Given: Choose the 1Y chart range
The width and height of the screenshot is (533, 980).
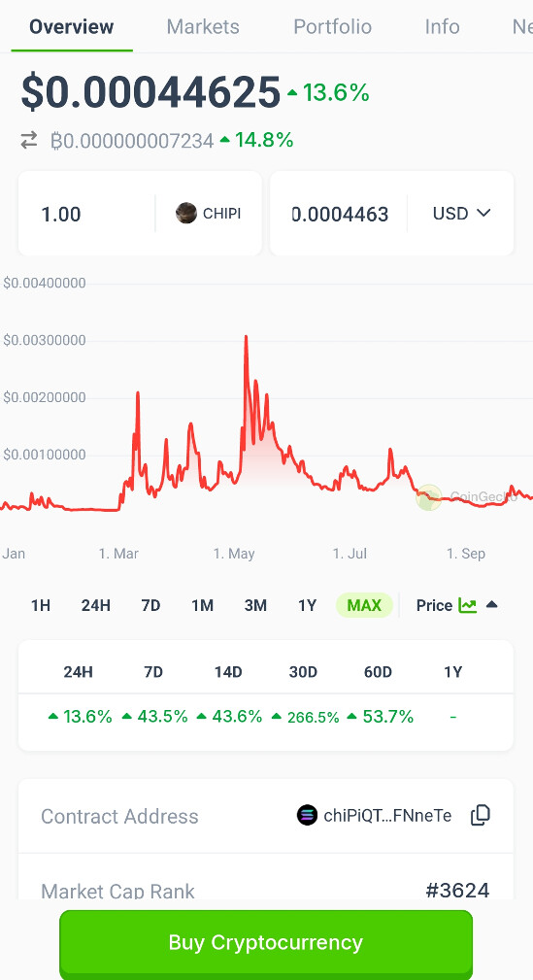Looking at the screenshot, I should tap(307, 605).
